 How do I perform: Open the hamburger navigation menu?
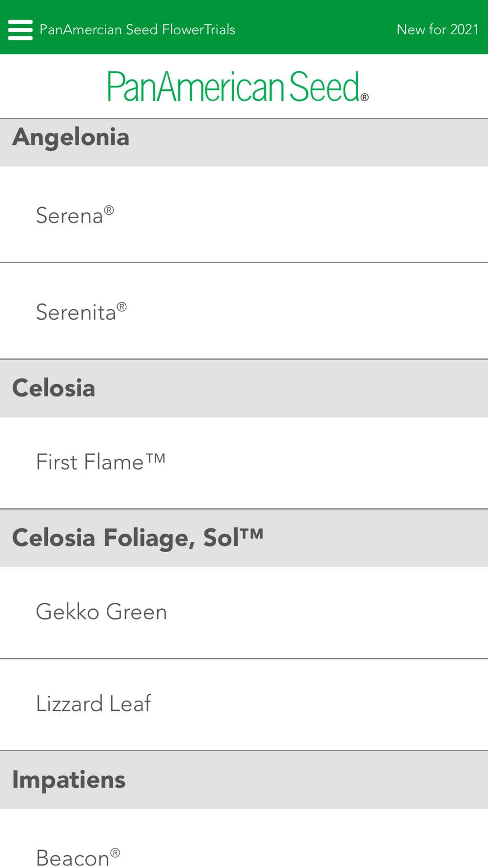click(20, 30)
